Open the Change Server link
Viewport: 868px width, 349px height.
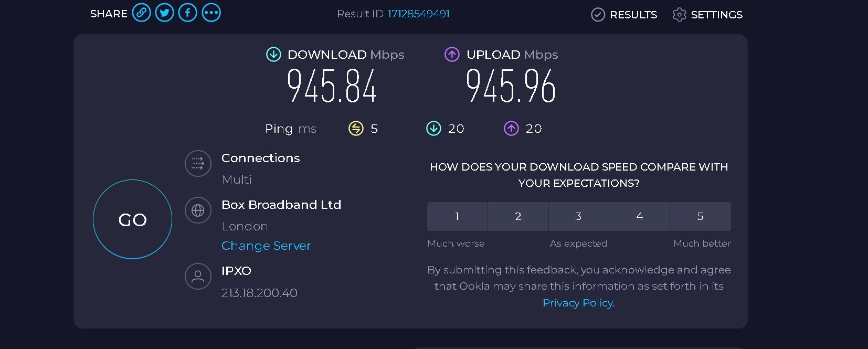pyautogui.click(x=266, y=246)
